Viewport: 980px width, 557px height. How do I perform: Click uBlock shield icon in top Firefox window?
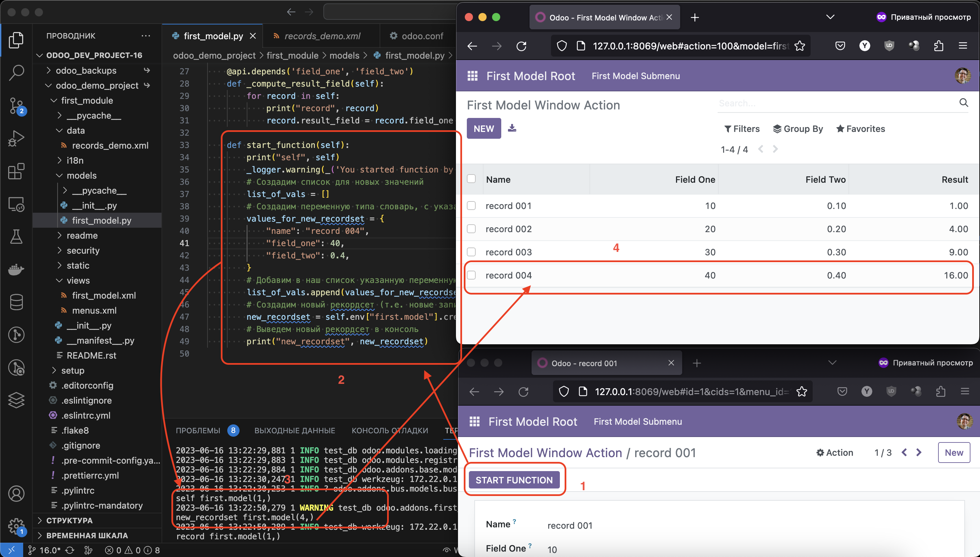click(x=889, y=46)
